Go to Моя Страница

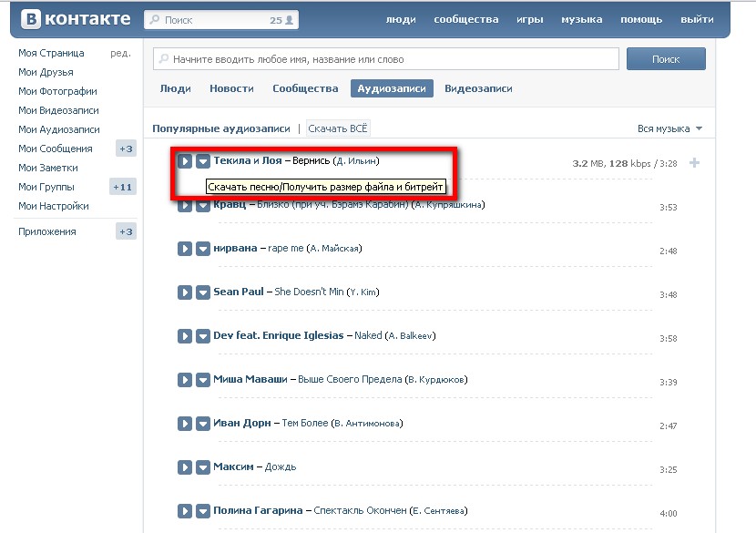coord(51,53)
